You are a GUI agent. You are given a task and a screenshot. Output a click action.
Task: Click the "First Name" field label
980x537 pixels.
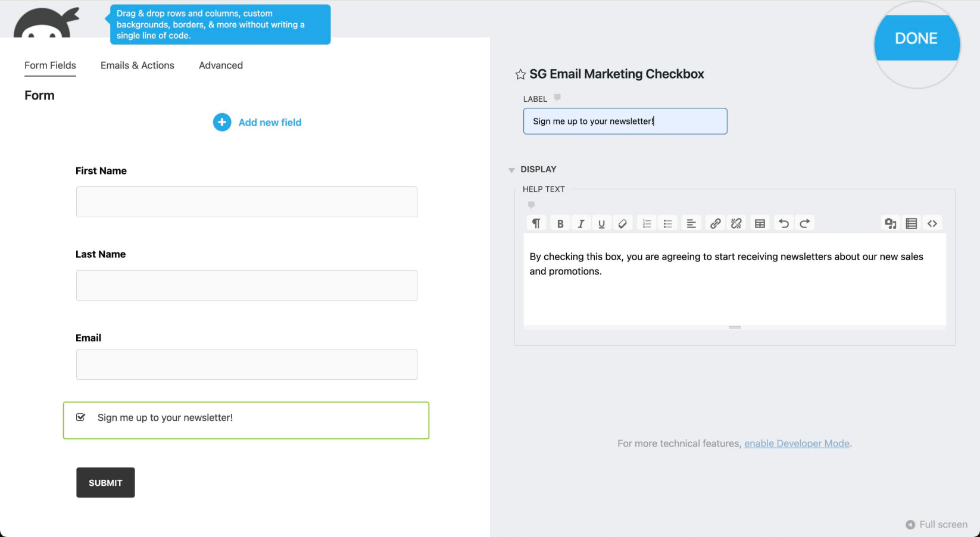101,171
